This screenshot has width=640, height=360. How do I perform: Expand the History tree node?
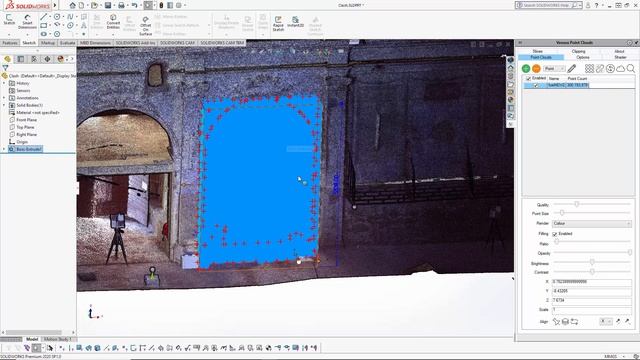(x=4, y=83)
